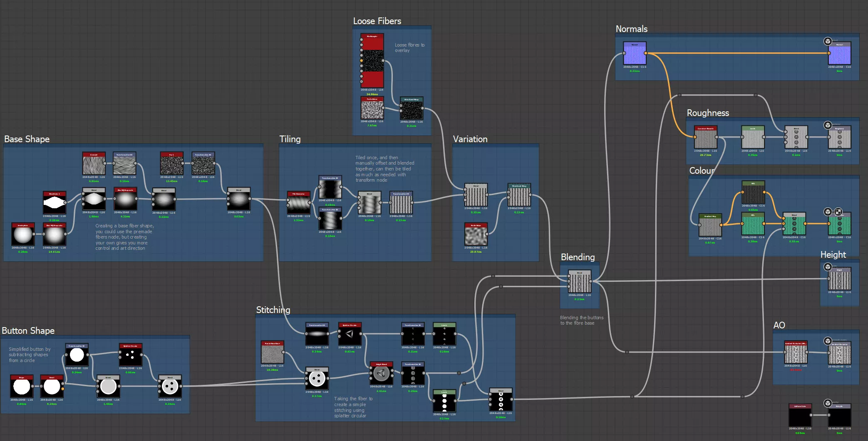Select the Gradient Map node in Colour frame
Screen dimensions: 868x441
pyautogui.click(x=710, y=226)
